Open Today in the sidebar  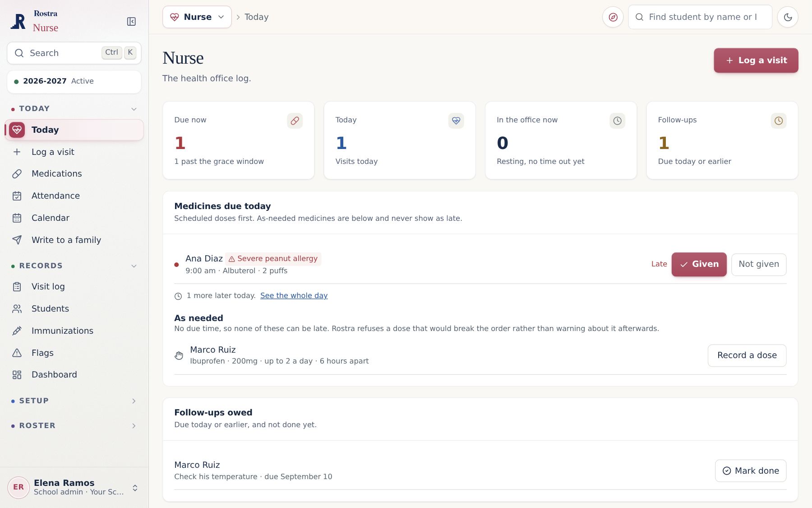tap(74, 130)
